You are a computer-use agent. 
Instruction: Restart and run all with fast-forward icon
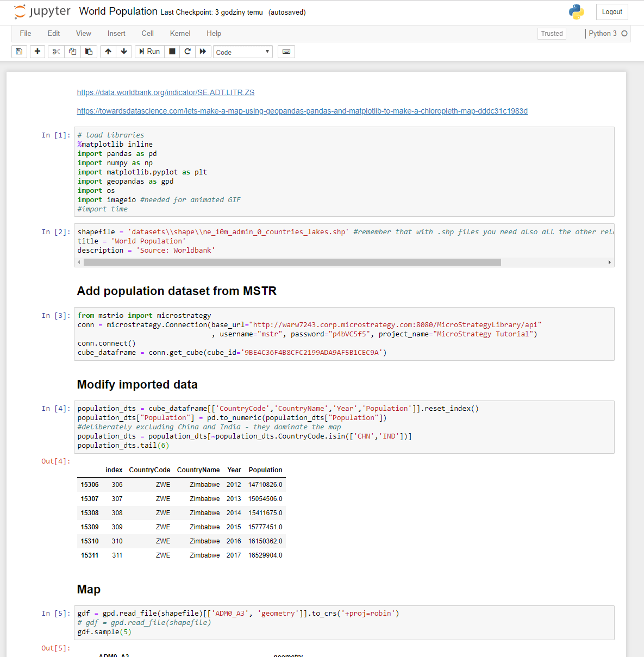click(203, 52)
